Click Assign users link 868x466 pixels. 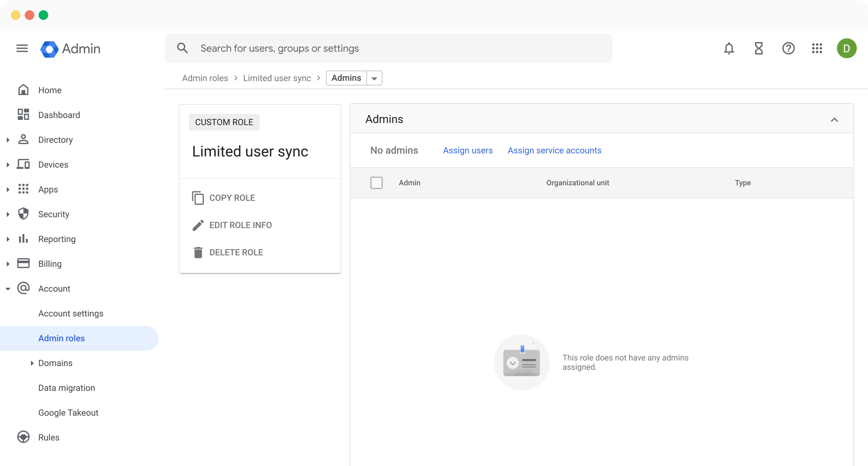[x=468, y=150]
